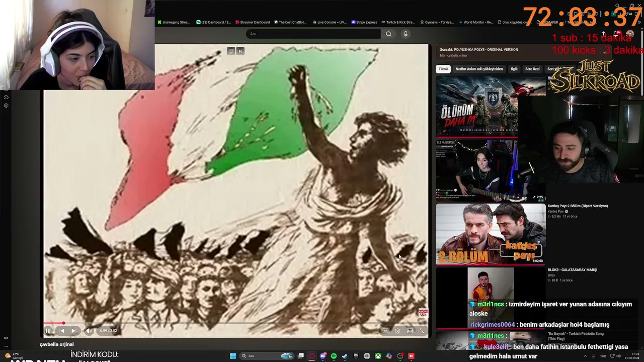Screen dimensions: 644x362
Task: Open BLOK3 - GALATASARAY MARŞI video title
Action: 572,270
